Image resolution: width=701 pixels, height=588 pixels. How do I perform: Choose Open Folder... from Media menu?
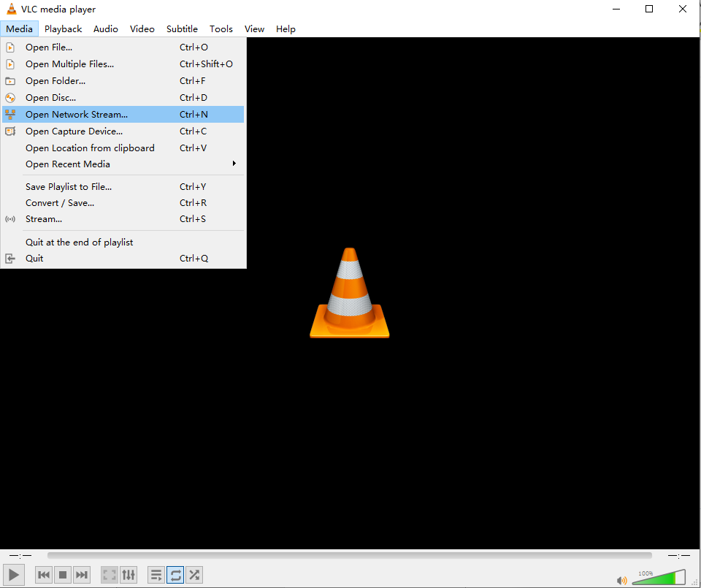point(123,81)
